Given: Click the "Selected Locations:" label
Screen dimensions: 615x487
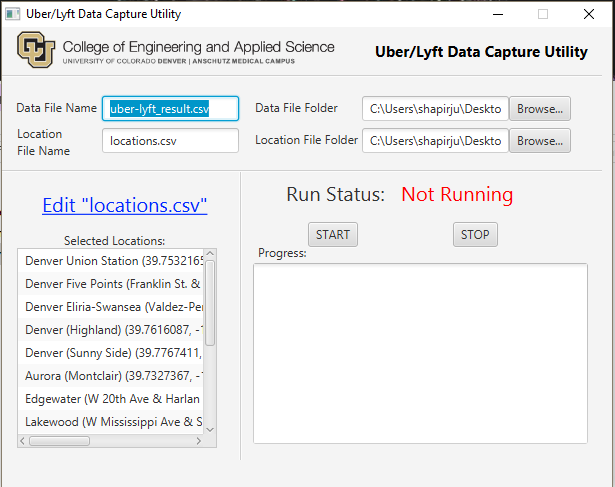Looking at the screenshot, I should click(115, 240).
